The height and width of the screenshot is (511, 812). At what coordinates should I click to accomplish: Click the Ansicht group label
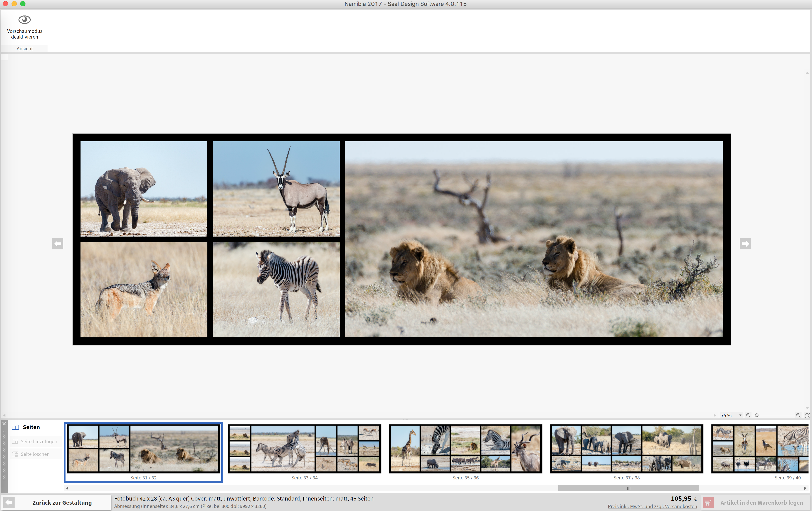pos(25,49)
